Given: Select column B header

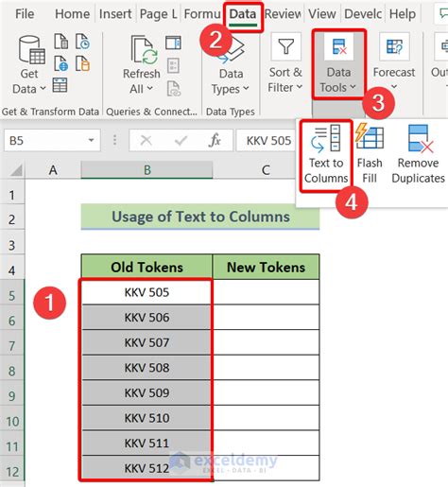Looking at the screenshot, I should (146, 170).
